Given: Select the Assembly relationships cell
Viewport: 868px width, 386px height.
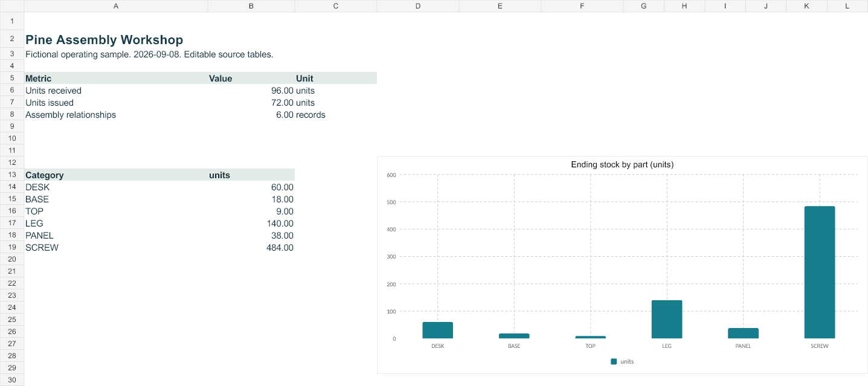Looking at the screenshot, I should [x=116, y=115].
